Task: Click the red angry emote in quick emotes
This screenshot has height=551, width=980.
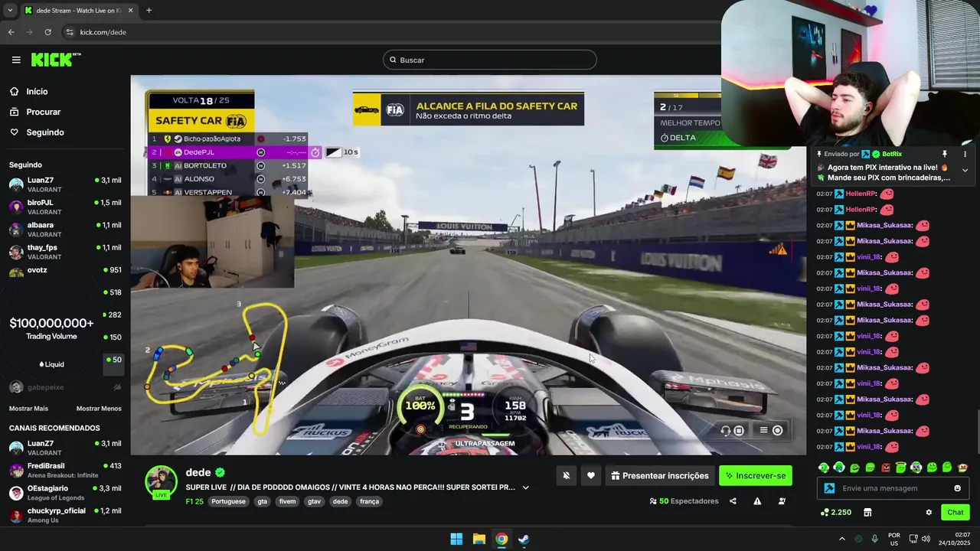Action: (886, 468)
